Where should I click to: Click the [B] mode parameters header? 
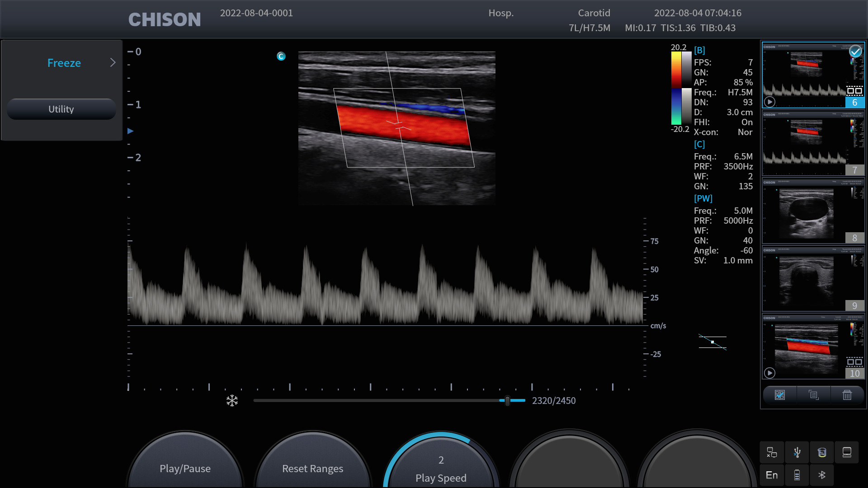click(x=699, y=50)
